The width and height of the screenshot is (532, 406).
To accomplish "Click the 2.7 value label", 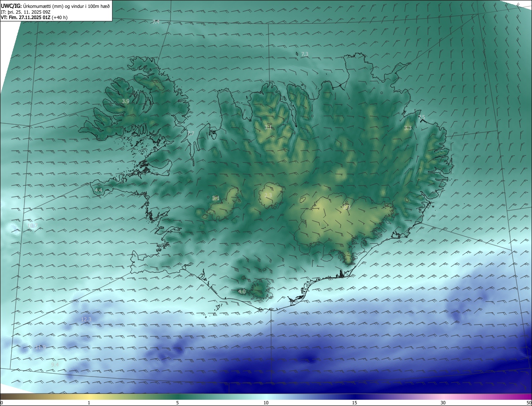I will tap(190, 133).
